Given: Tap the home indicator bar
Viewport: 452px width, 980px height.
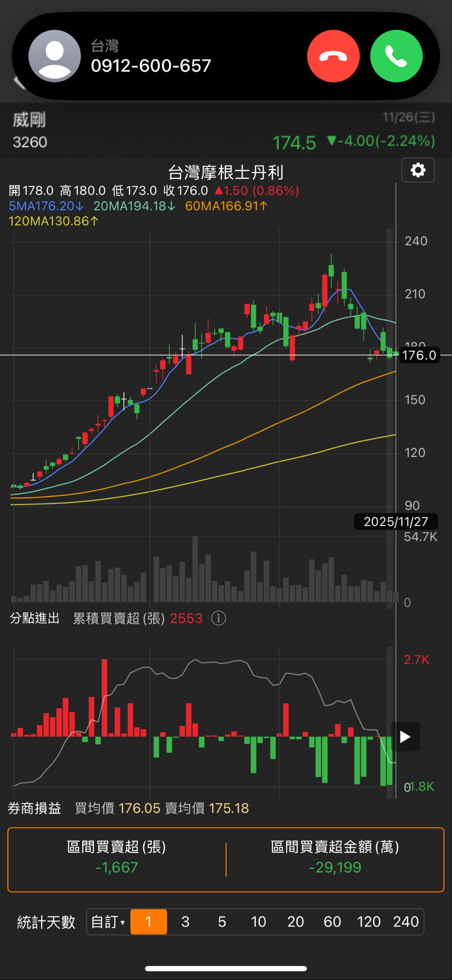Looking at the screenshot, I should tap(226, 968).
